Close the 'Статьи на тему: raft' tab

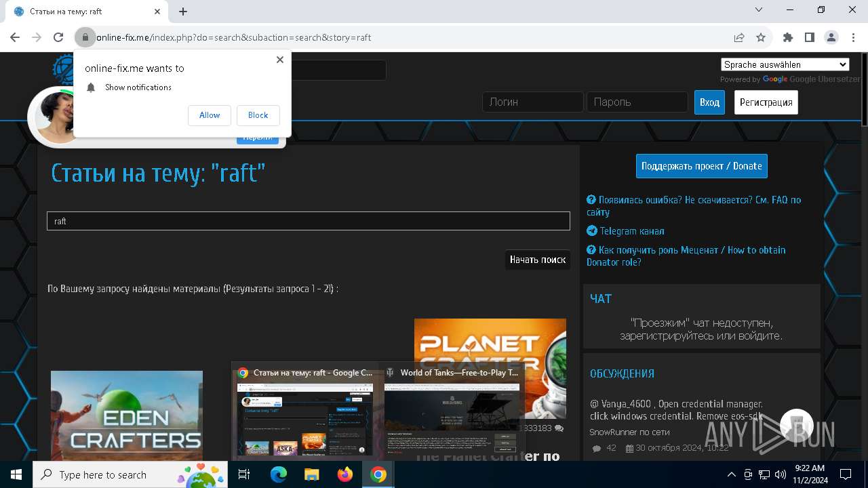point(157,12)
